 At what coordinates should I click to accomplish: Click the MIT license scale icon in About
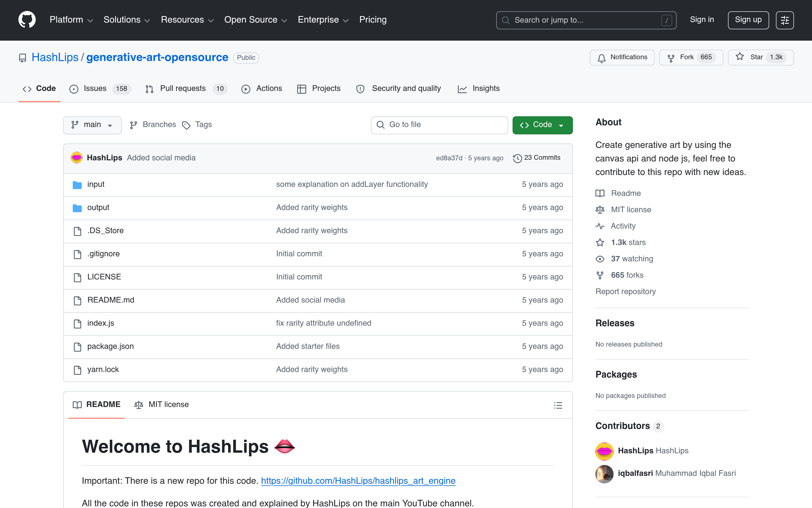click(x=600, y=210)
